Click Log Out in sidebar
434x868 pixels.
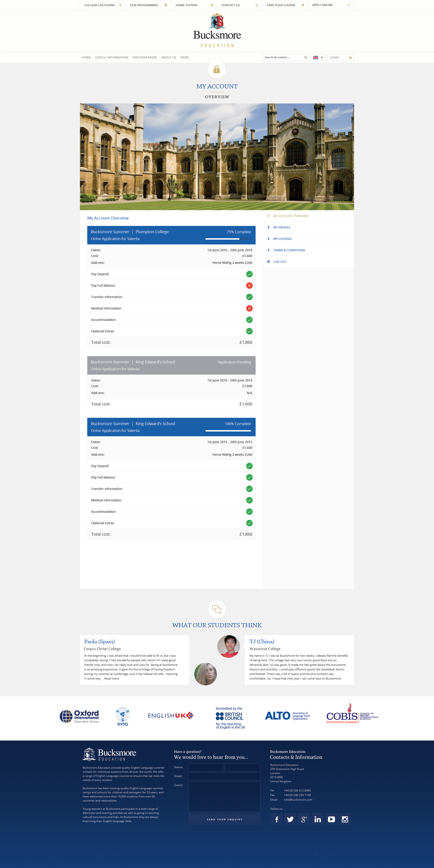coord(280,262)
